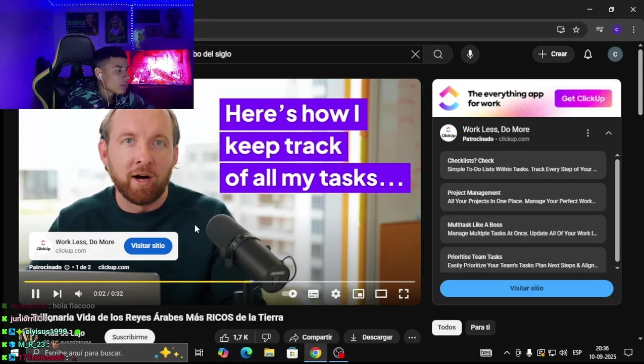The image size is (644, 364).
Task: Open the Crear menu button
Action: coord(553,54)
